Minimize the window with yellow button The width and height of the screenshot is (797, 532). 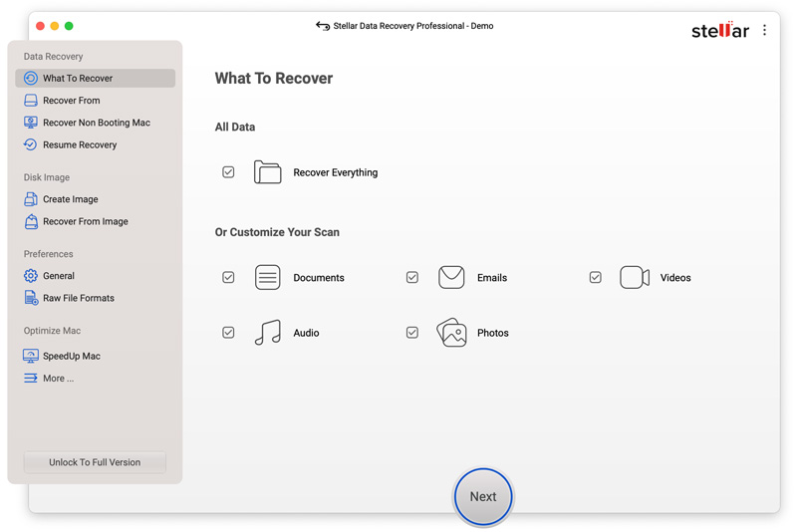tap(55, 26)
